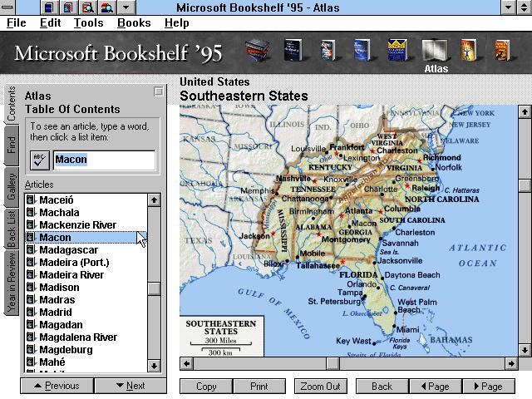532x399 pixels.
Task: Select Machala in the Articles list
Action: pos(86,213)
